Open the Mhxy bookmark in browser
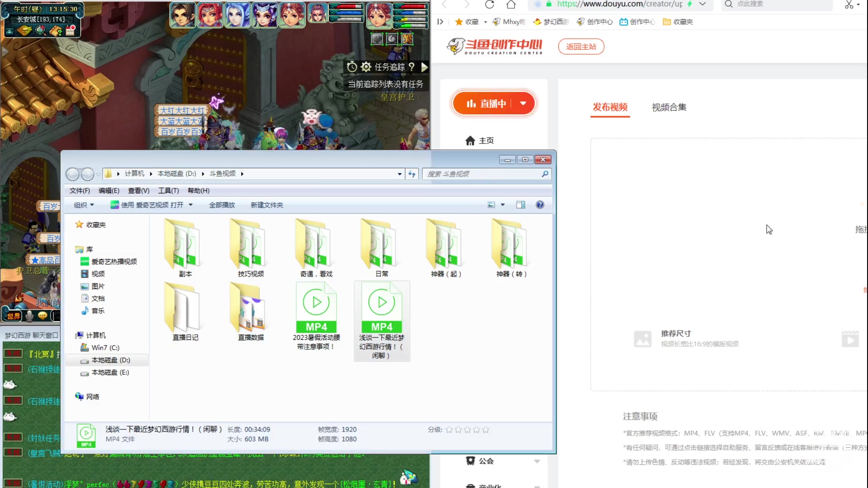The height and width of the screenshot is (488, 868). point(509,22)
